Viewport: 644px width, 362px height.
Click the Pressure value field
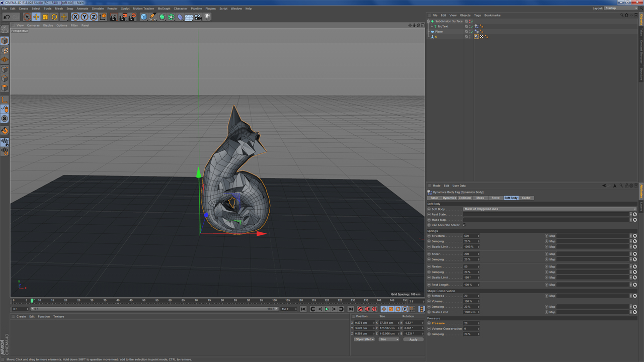pyautogui.click(x=470, y=323)
